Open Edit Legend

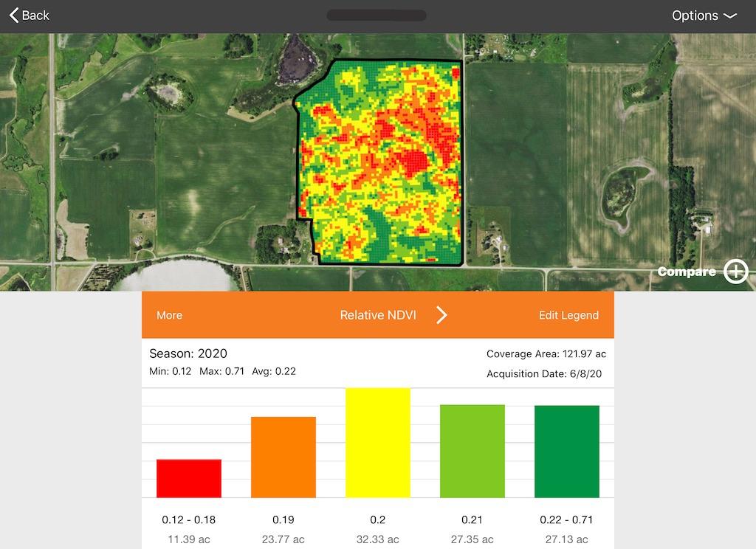point(568,315)
